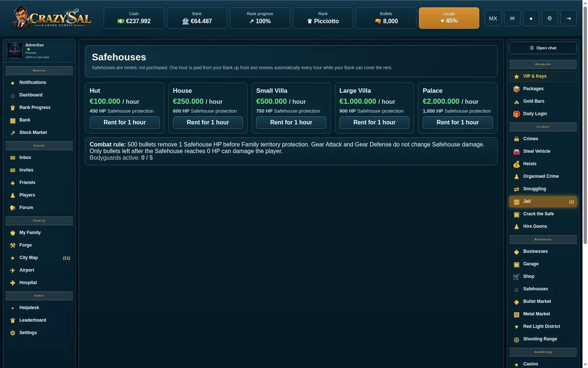Rent the House for 1 hour

pyautogui.click(x=208, y=123)
